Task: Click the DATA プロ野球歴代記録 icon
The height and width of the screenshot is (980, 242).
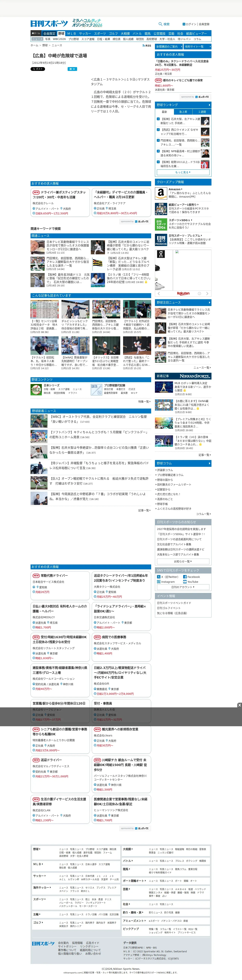Action: (x=96, y=390)
